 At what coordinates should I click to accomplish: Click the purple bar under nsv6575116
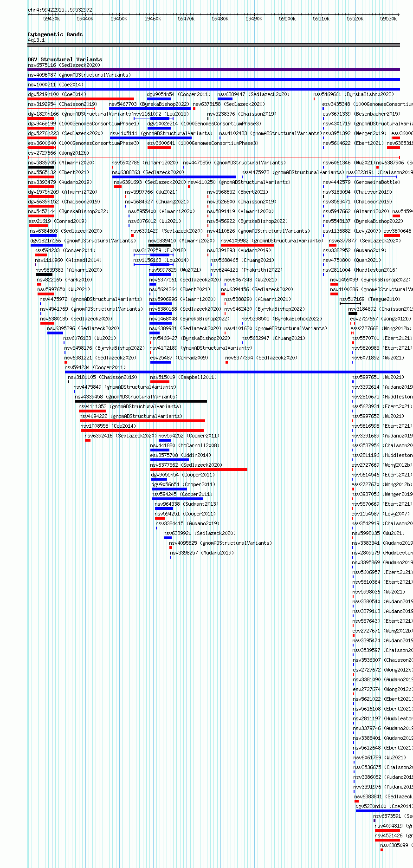(x=213, y=70)
